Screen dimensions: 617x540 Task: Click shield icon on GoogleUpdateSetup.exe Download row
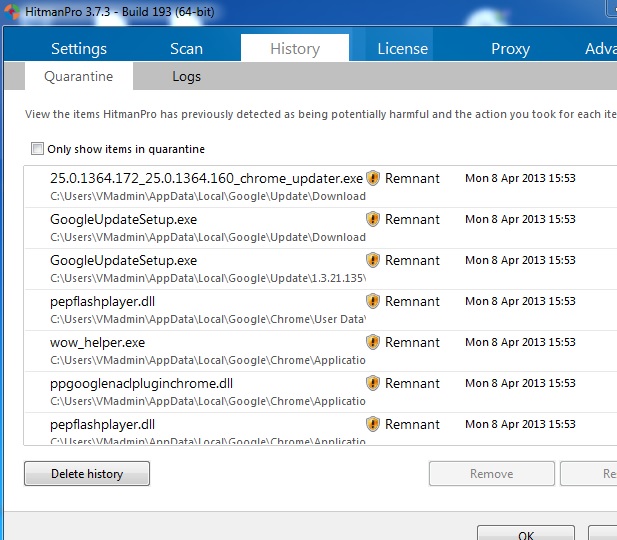point(373,219)
